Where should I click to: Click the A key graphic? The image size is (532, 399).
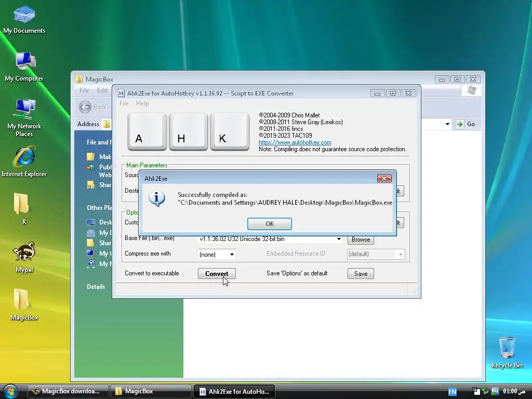click(x=147, y=131)
